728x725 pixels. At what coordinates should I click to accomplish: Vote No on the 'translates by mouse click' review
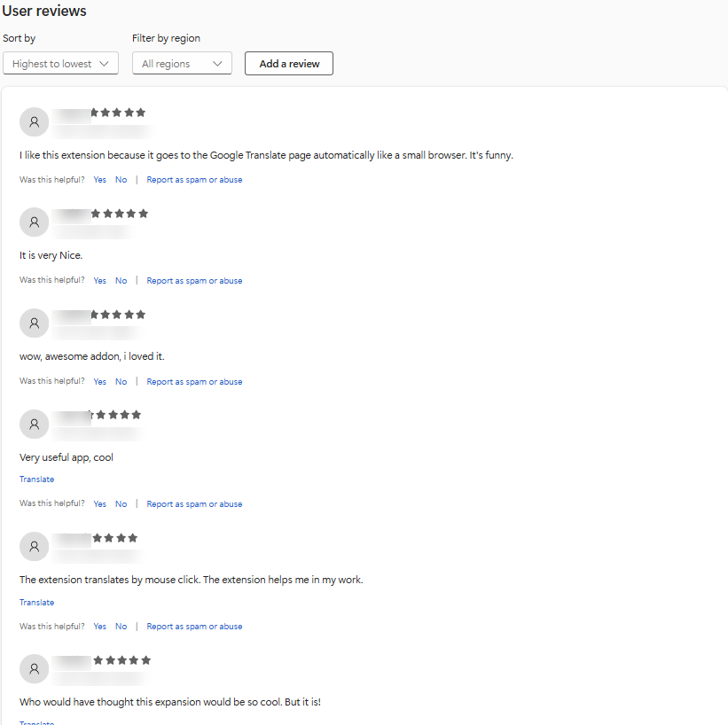pyautogui.click(x=121, y=626)
